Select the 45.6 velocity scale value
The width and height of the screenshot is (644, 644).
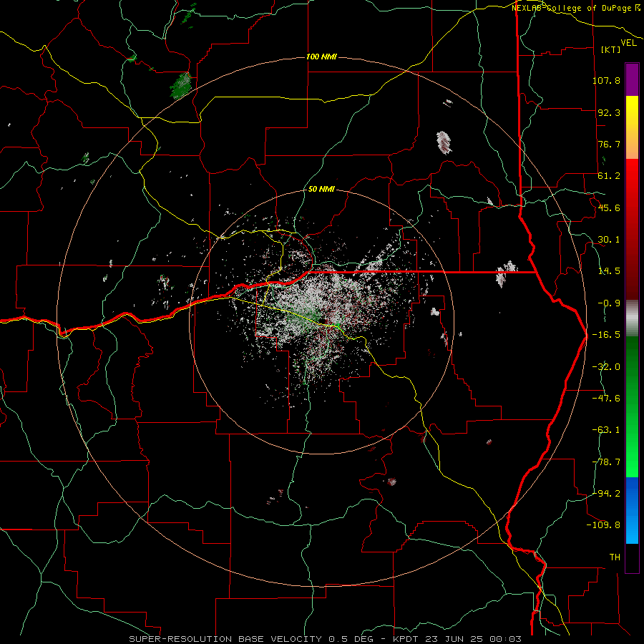(609, 208)
